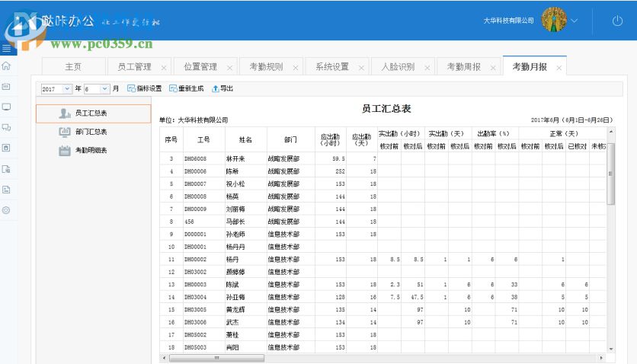Close the 系统设置 tab
The height and width of the screenshot is (364, 637).
click(x=361, y=68)
